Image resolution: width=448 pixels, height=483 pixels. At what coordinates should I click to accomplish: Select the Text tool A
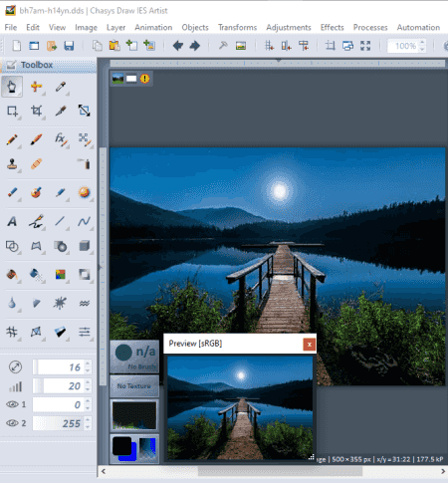pyautogui.click(x=12, y=221)
